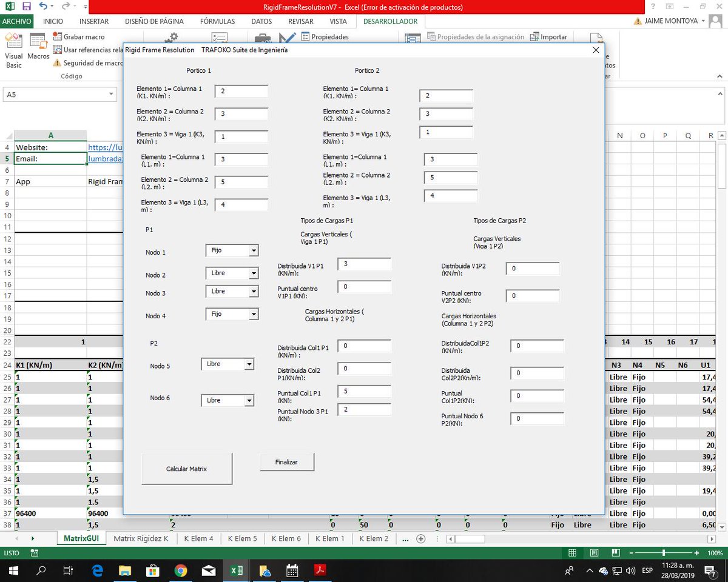Click Puntual Col1 P1 load field

click(364, 392)
